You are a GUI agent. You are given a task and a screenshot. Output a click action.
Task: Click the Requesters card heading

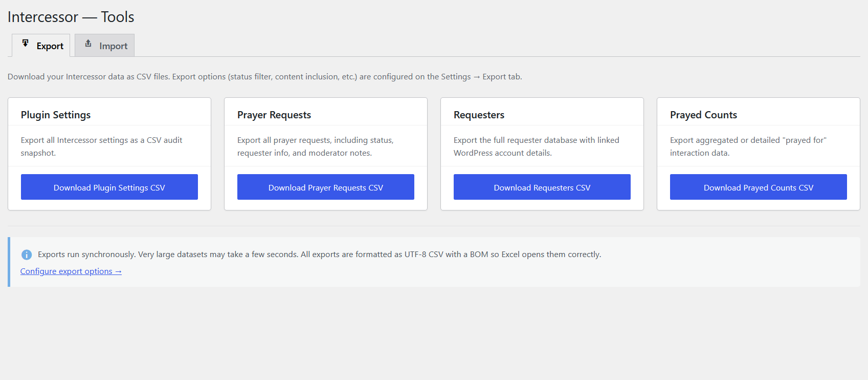(x=479, y=115)
